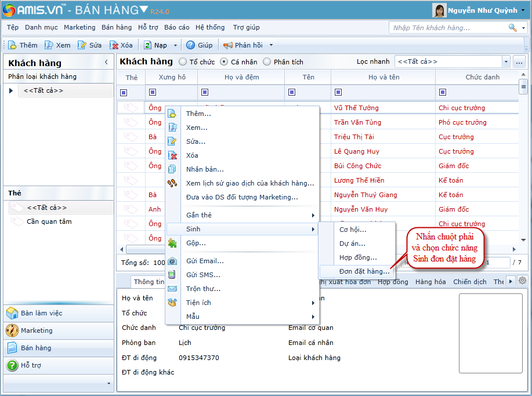This screenshot has width=532, height=396.
Task: Click the Giúp help icon
Action: click(190, 45)
